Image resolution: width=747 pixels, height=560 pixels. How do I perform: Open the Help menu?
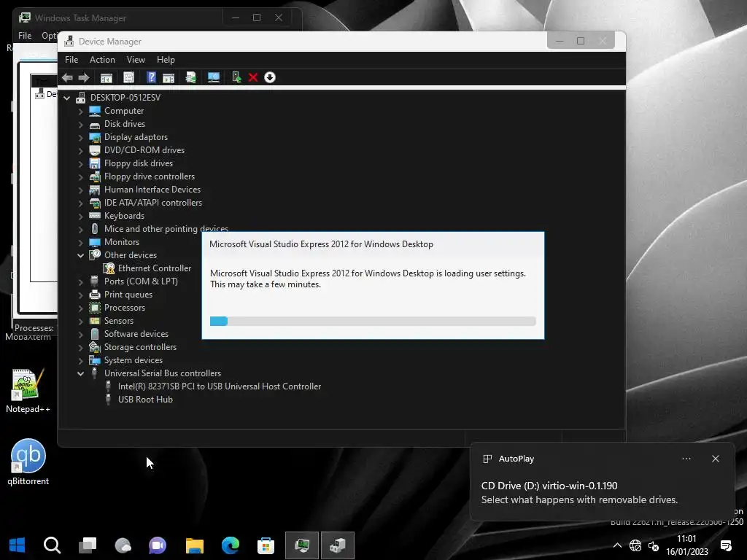166,60
